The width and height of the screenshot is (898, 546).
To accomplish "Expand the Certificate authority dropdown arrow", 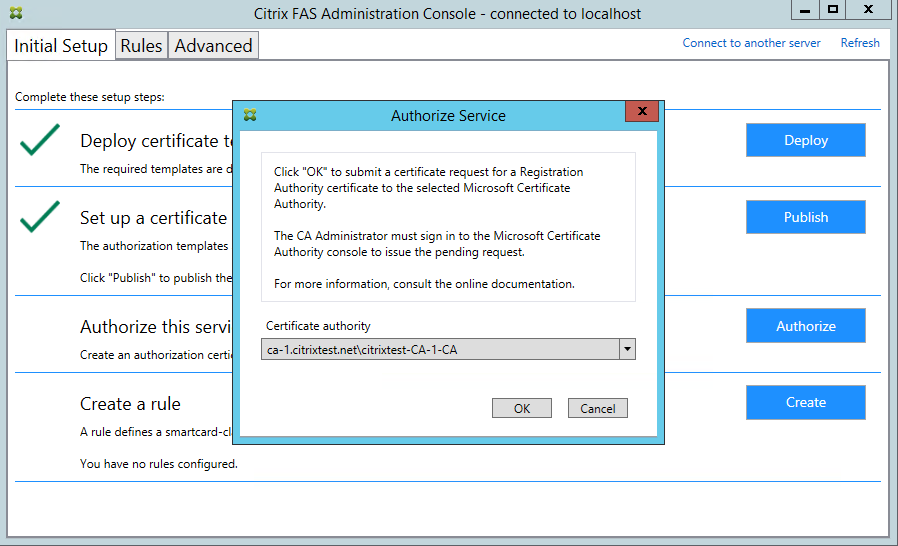I will click(x=627, y=349).
